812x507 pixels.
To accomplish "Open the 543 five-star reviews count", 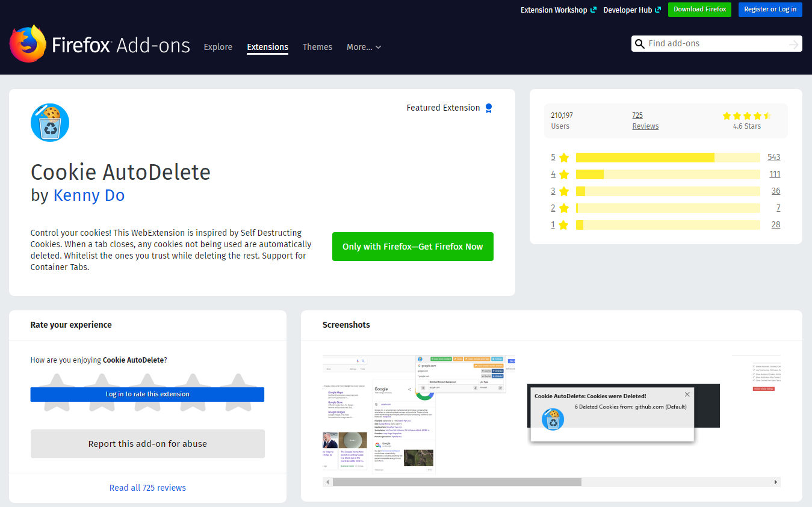I will click(x=773, y=158).
